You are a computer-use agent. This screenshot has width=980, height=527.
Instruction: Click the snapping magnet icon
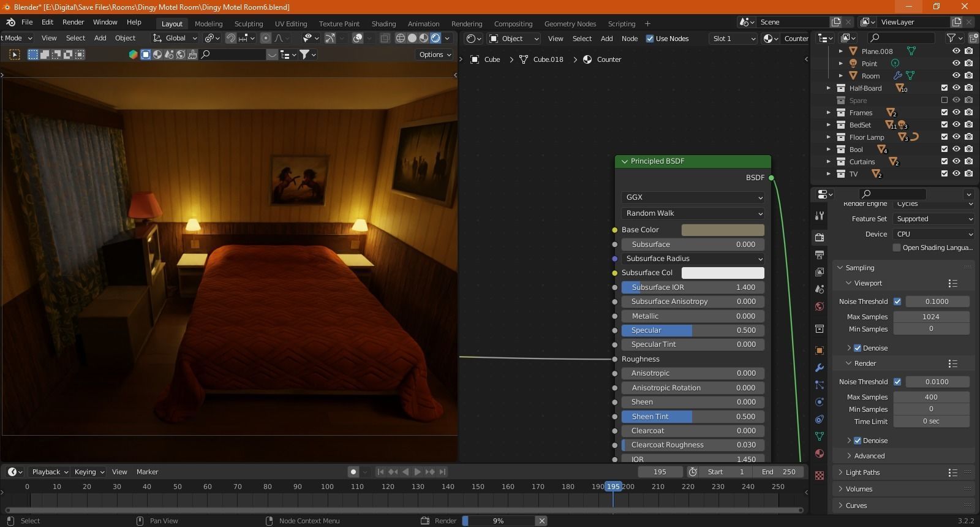point(231,38)
